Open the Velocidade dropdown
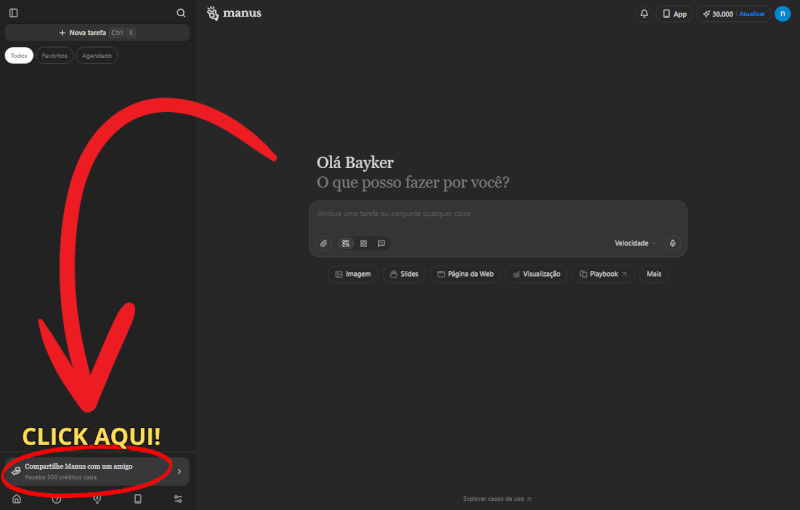 [635, 243]
